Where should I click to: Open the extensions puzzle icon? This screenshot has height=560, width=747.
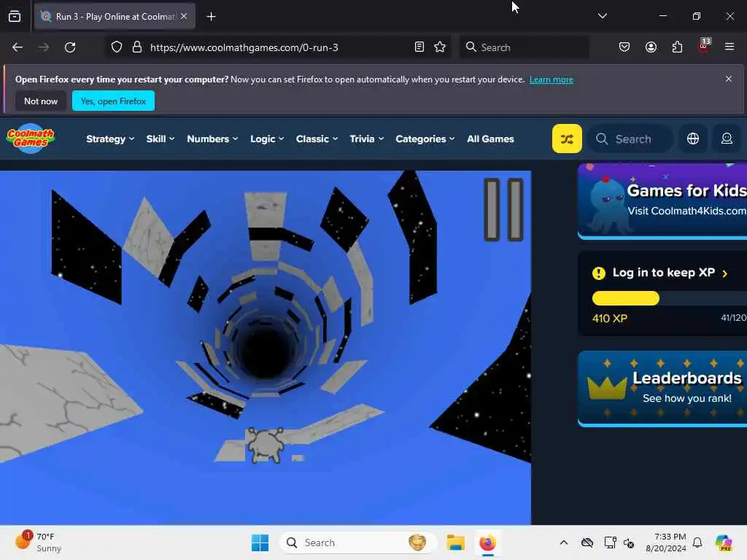[677, 47]
